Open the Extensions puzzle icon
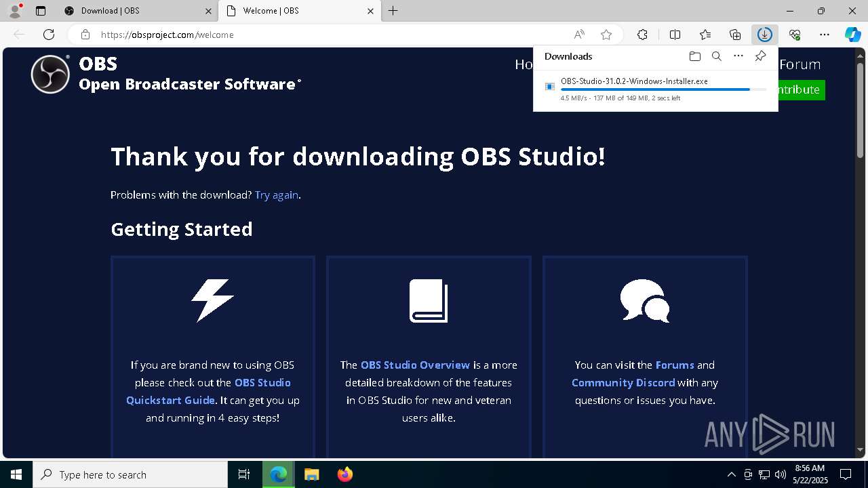This screenshot has height=488, width=868. click(x=642, y=35)
